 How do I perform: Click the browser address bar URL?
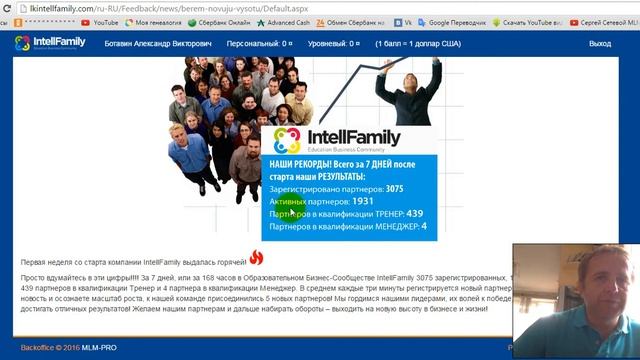[x=169, y=9]
